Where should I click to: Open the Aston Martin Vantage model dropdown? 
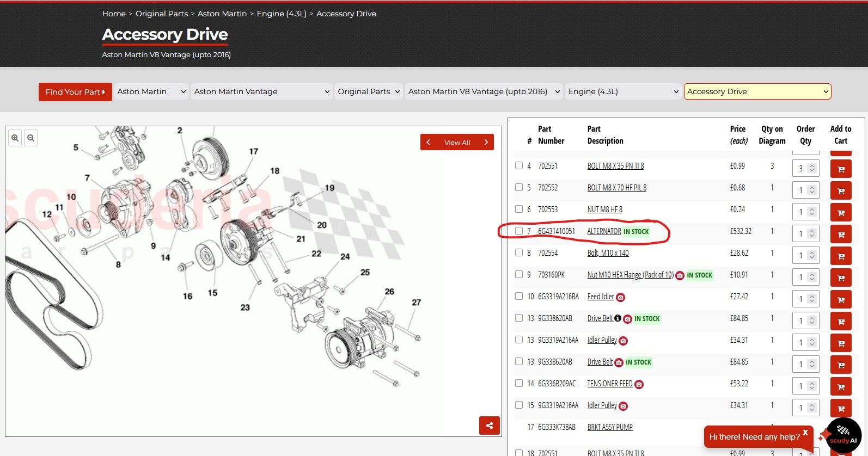[x=261, y=91]
